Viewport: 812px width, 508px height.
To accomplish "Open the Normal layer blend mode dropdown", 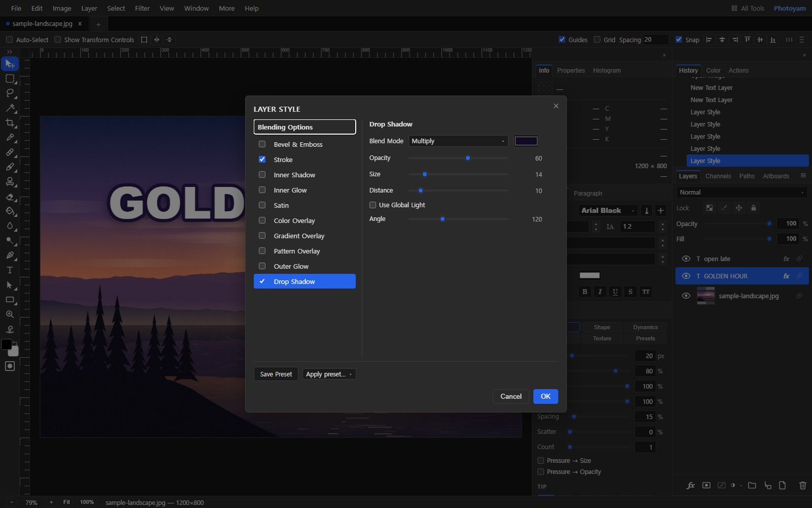I will point(741,193).
